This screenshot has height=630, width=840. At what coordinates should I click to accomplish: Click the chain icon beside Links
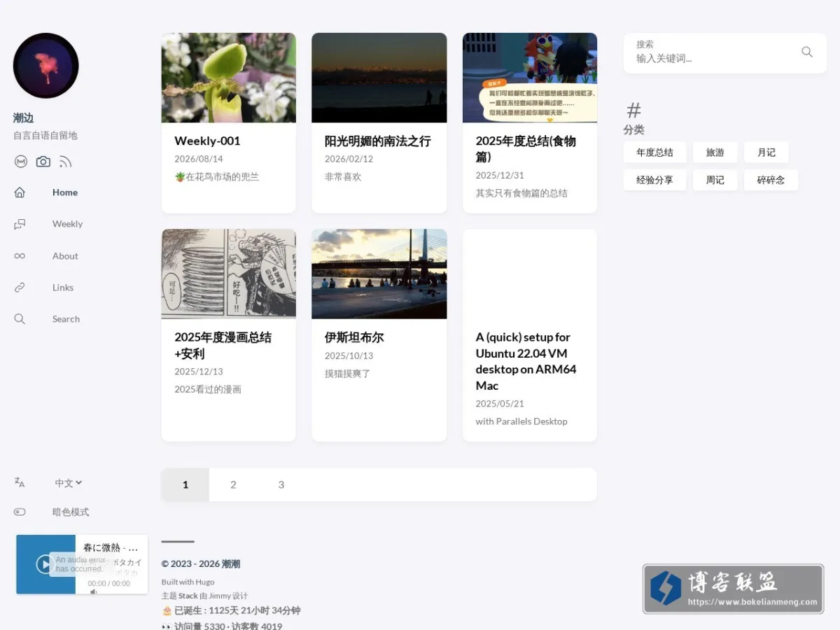20,288
